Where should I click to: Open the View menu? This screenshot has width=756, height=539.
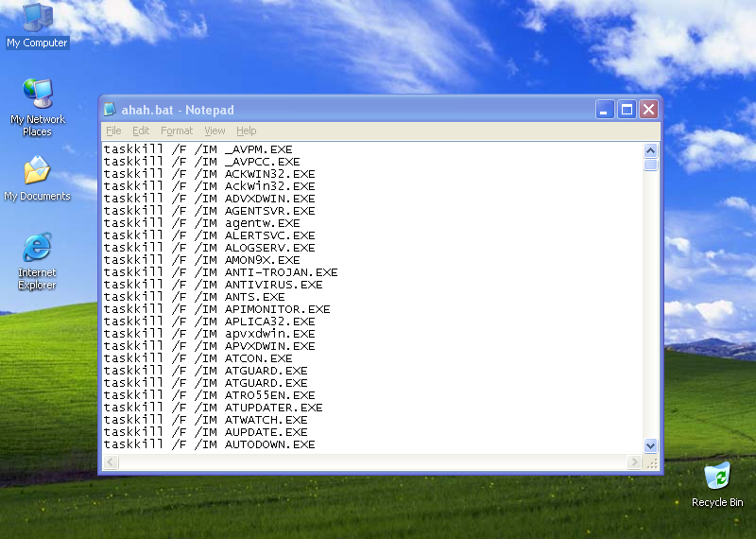coord(215,130)
